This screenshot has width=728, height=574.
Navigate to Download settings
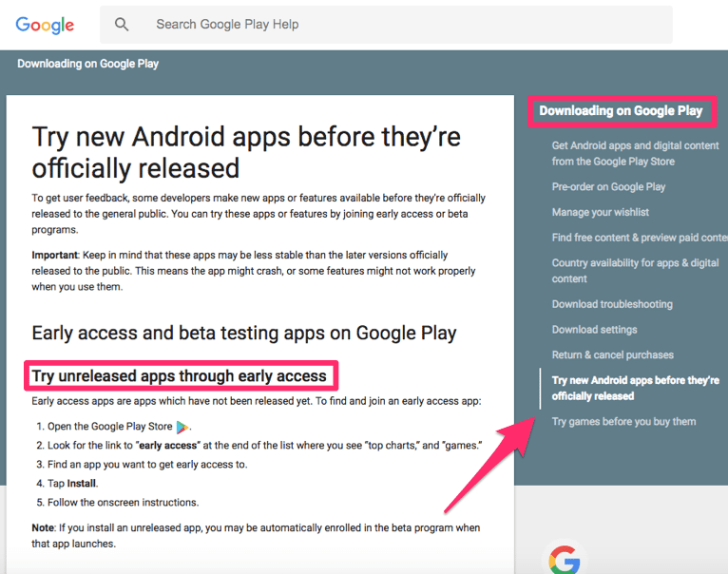click(x=594, y=330)
